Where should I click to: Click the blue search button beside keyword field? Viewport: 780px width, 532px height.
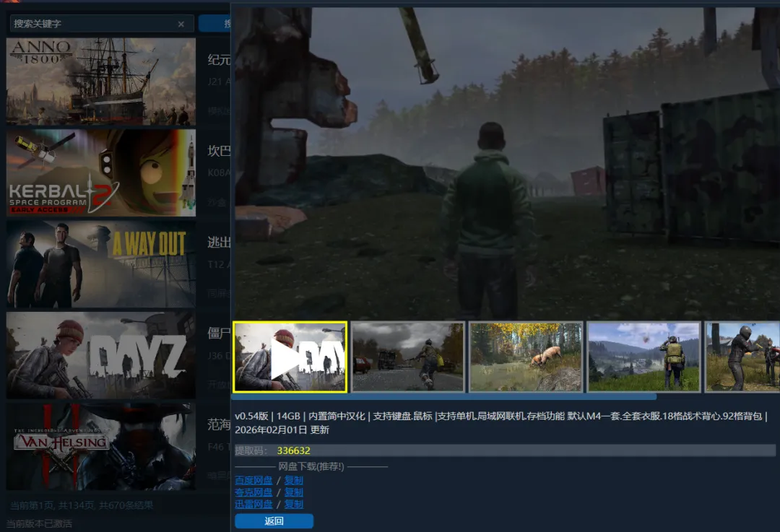(214, 23)
